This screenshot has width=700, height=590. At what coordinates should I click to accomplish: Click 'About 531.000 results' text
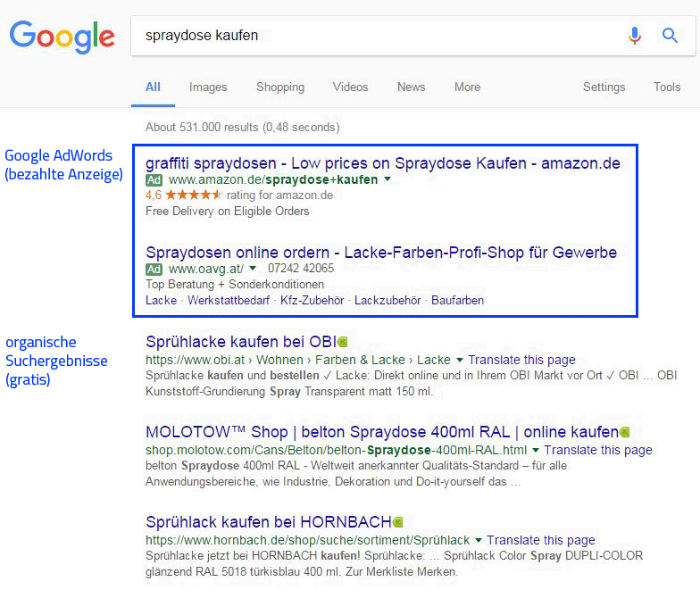coord(243,127)
